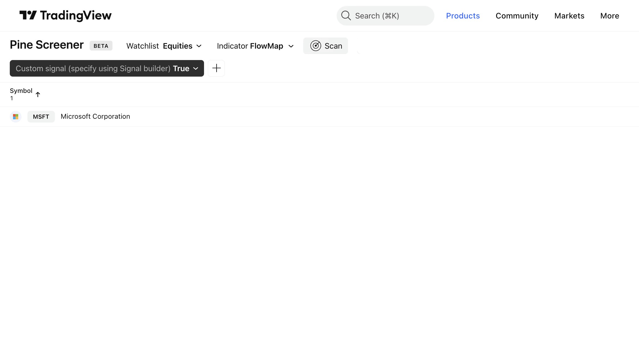Expand the Custom signal True filter

click(x=107, y=68)
